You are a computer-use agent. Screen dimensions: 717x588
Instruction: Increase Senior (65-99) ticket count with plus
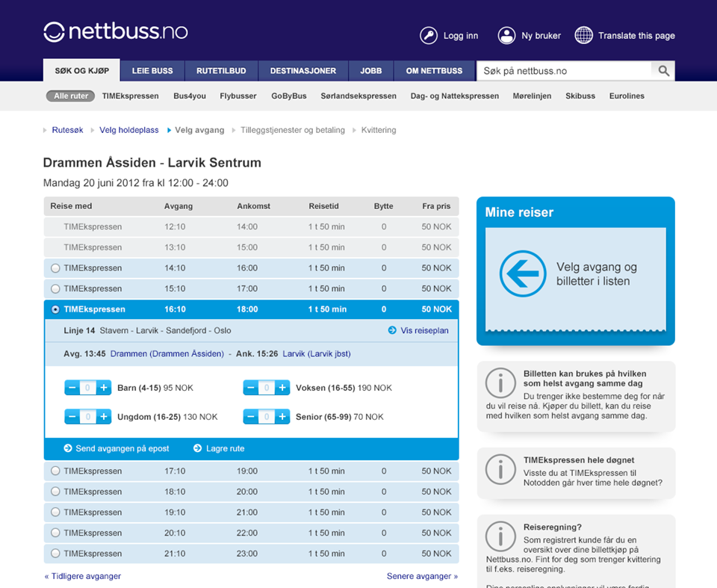click(x=282, y=417)
